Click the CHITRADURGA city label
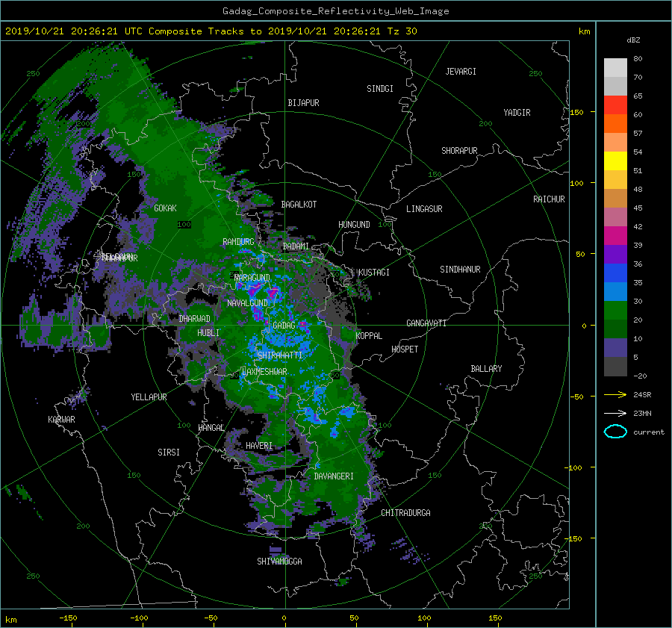This screenshot has width=672, height=628. tap(405, 512)
